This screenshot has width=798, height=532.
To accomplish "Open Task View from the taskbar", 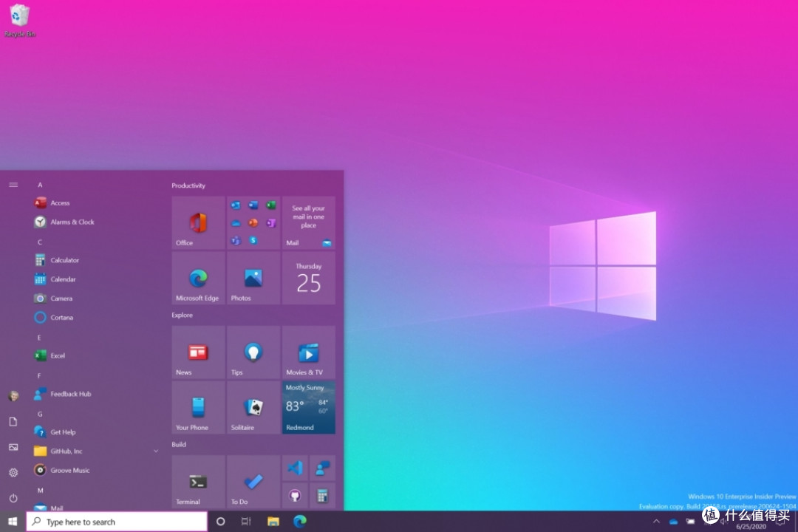I will tap(245, 522).
